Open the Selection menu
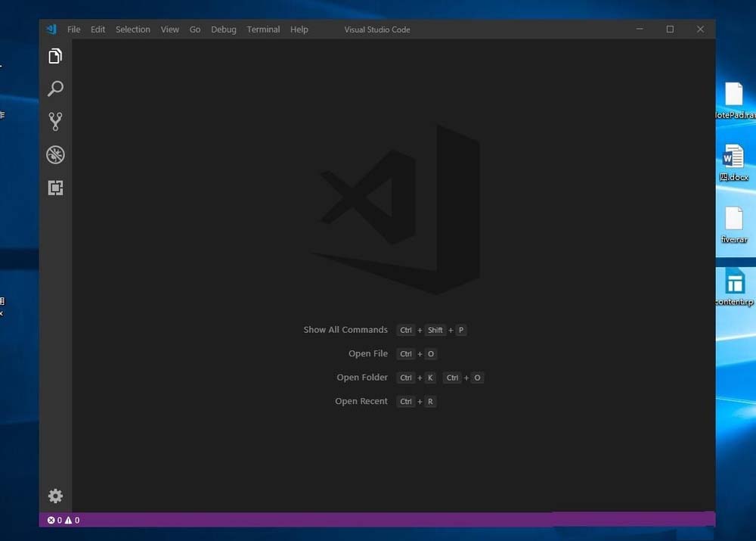The width and height of the screenshot is (756, 541). (x=132, y=30)
